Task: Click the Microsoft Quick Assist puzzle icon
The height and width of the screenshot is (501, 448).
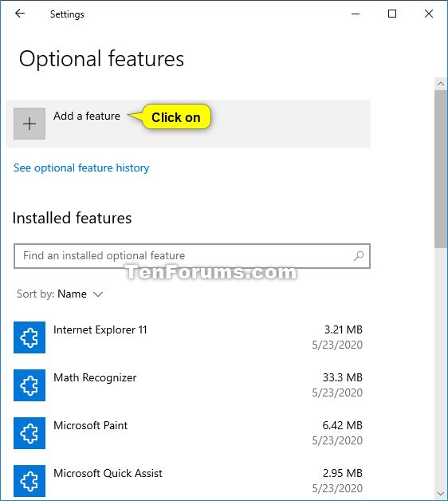Action: [29, 481]
